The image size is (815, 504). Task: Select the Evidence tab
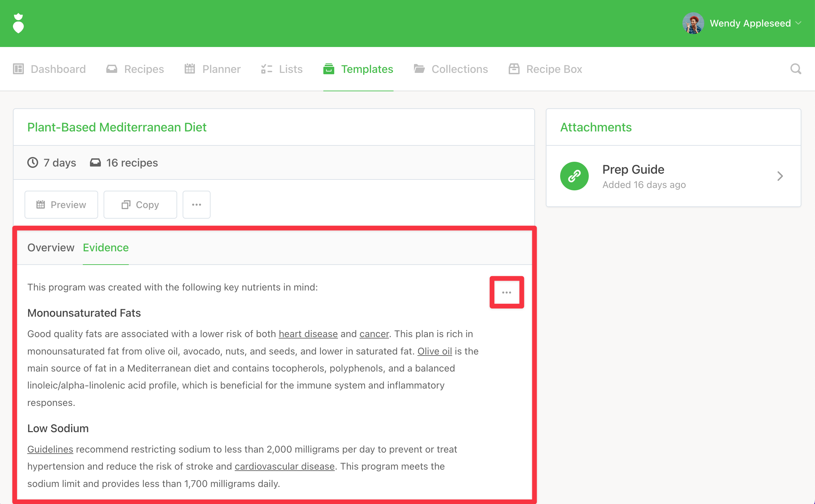pos(106,248)
